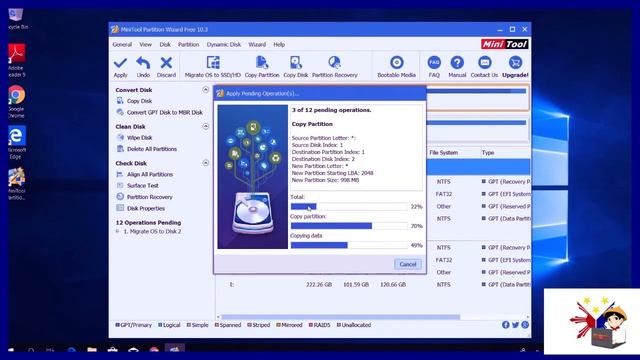The height and width of the screenshot is (360, 640).
Task: Open the Partition menu
Action: pyautogui.click(x=188, y=44)
